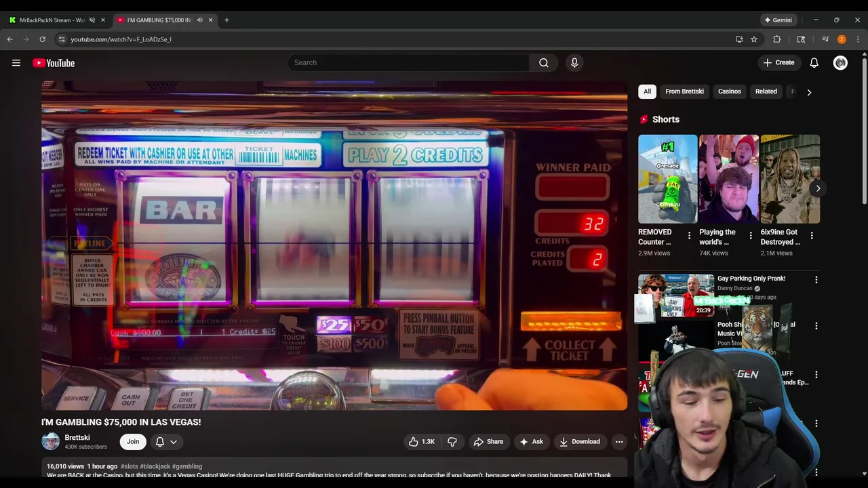Open the Brettski channel name link
Image resolution: width=868 pixels, height=488 pixels.
pos(77,438)
